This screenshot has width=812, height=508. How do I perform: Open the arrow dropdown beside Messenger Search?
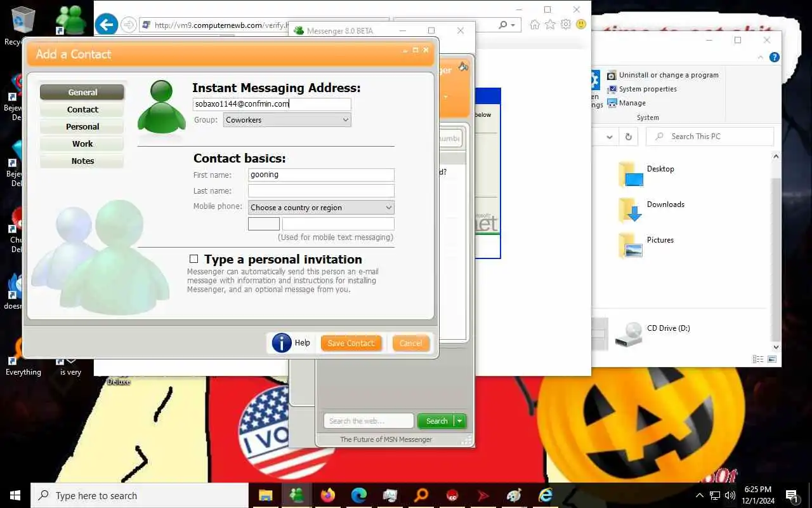click(461, 421)
